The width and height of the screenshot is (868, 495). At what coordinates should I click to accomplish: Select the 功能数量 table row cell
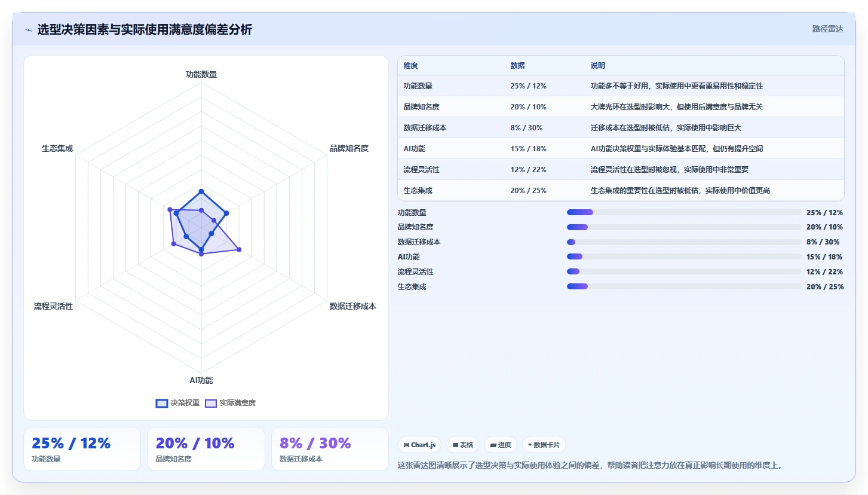pyautogui.click(x=418, y=86)
